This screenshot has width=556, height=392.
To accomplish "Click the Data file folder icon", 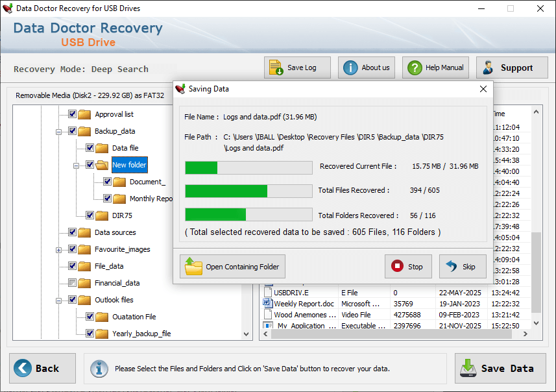I will (x=102, y=148).
